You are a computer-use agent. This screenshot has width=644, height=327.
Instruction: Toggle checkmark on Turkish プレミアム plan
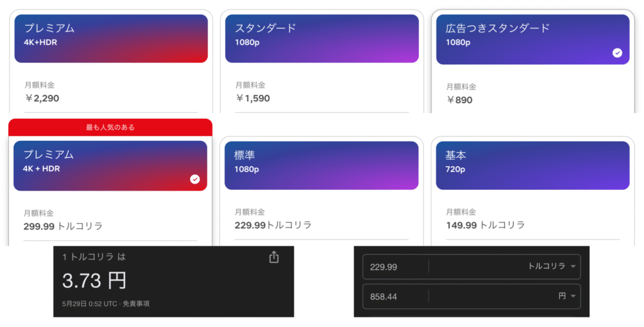click(x=195, y=179)
